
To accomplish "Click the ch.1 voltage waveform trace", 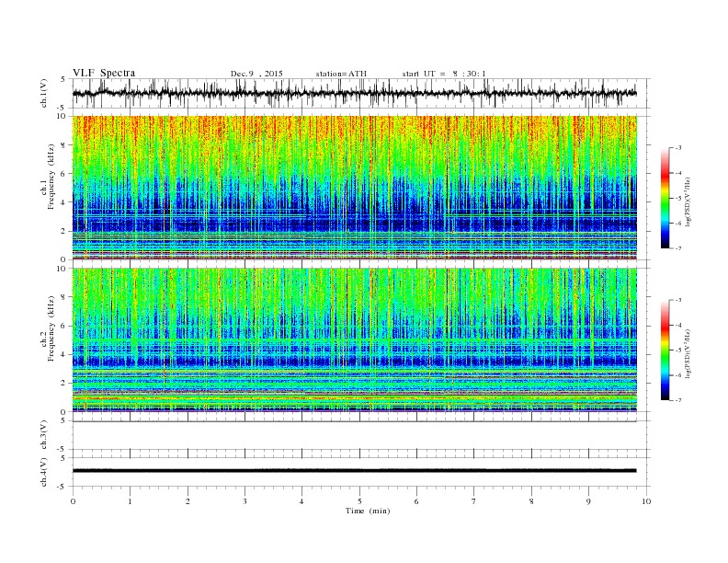I will (354, 93).
